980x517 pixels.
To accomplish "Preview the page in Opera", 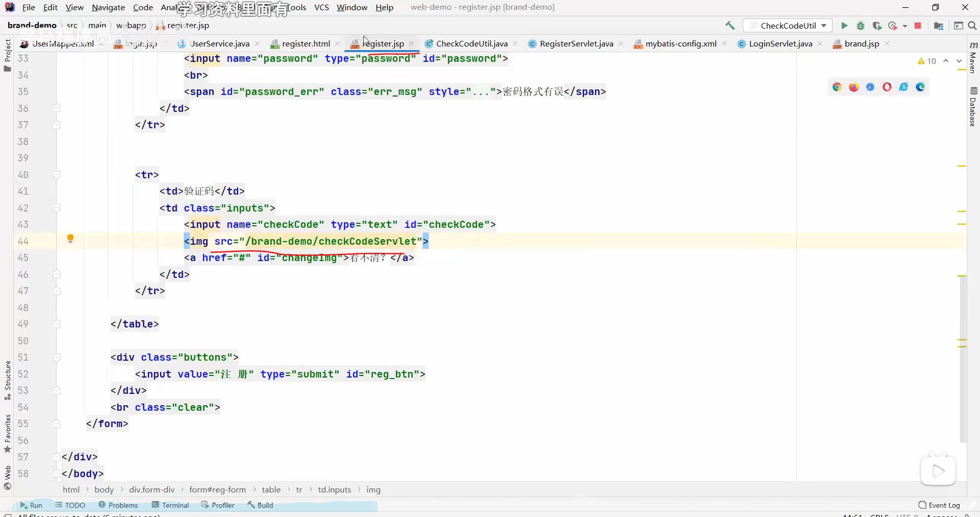I will click(x=887, y=87).
